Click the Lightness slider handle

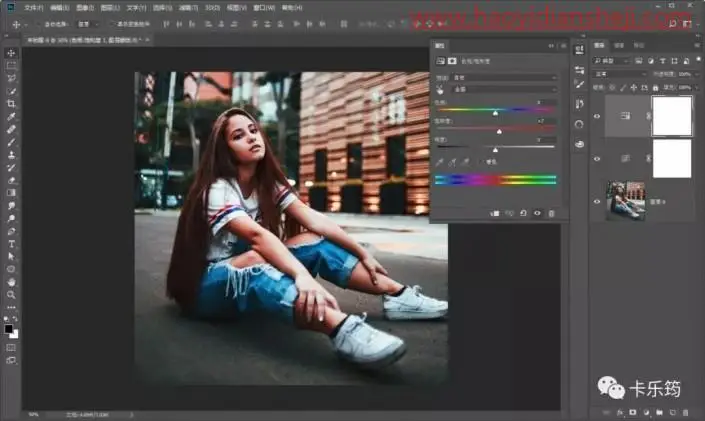coord(495,150)
